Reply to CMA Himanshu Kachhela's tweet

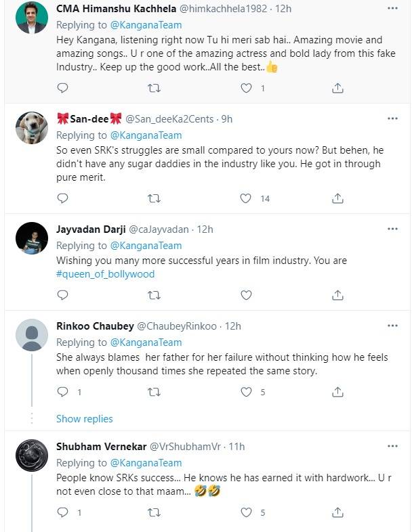(x=62, y=88)
